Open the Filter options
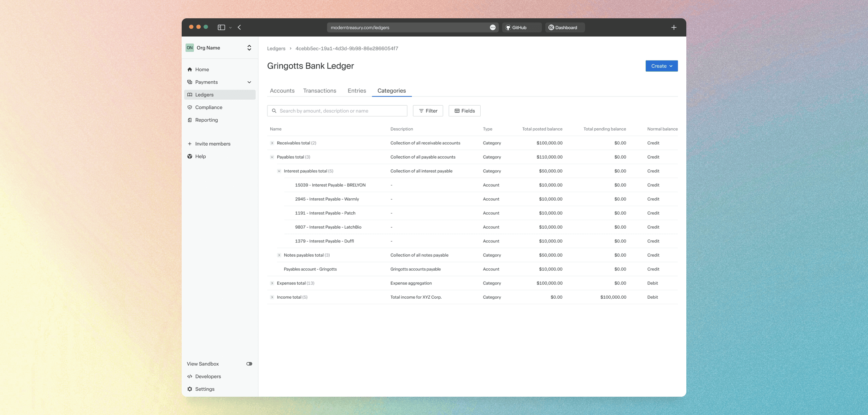The height and width of the screenshot is (415, 868). 428,110
